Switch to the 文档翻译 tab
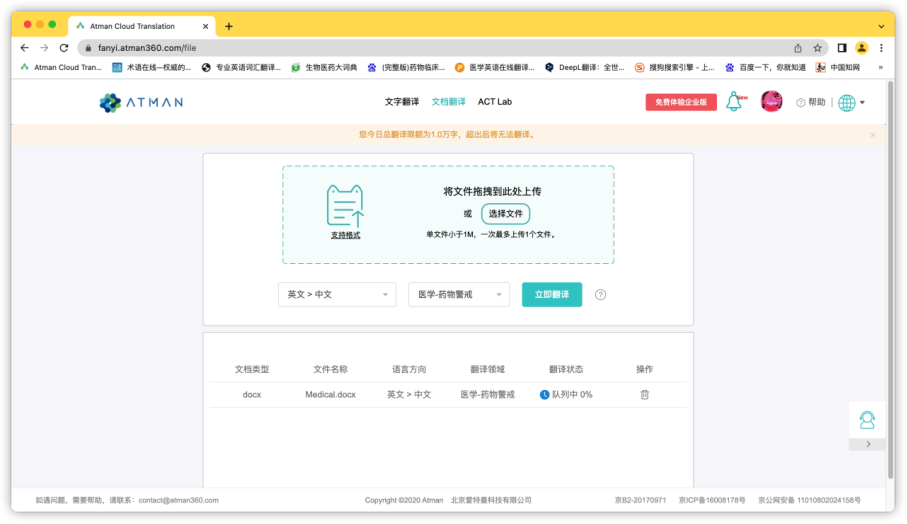Image resolution: width=907 pixels, height=524 pixels. (448, 102)
